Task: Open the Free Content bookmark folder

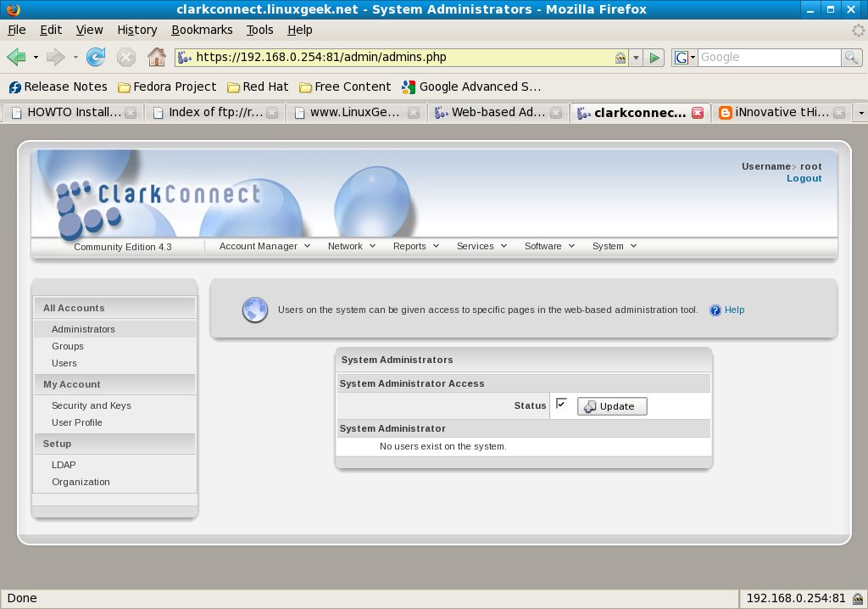Action: 345,87
